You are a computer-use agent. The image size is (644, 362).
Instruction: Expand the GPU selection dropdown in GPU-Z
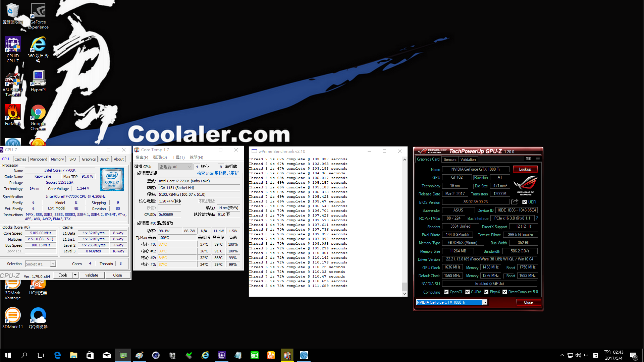click(485, 302)
